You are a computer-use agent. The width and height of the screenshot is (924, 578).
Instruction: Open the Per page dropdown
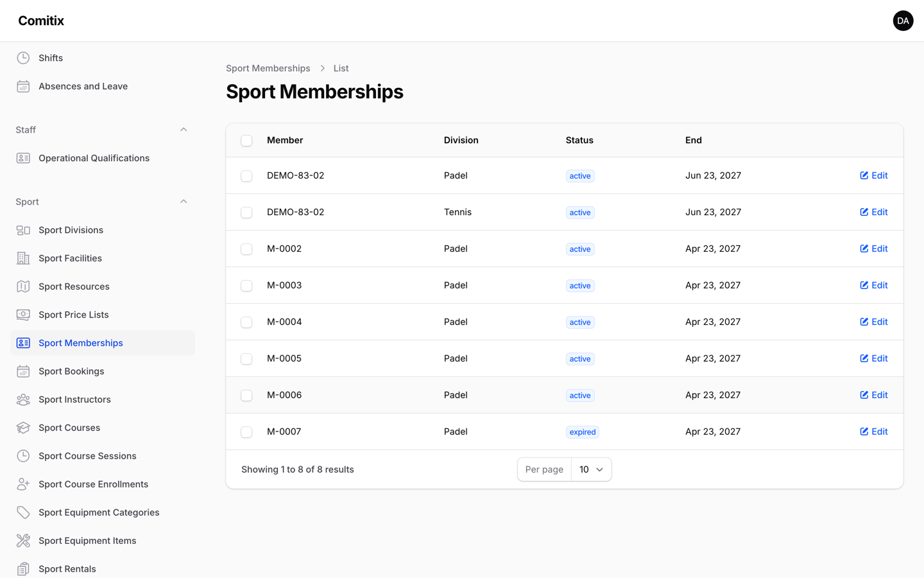pyautogui.click(x=591, y=469)
